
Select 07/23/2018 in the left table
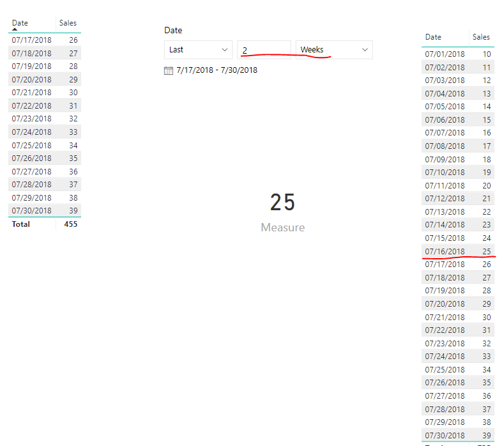click(x=31, y=119)
